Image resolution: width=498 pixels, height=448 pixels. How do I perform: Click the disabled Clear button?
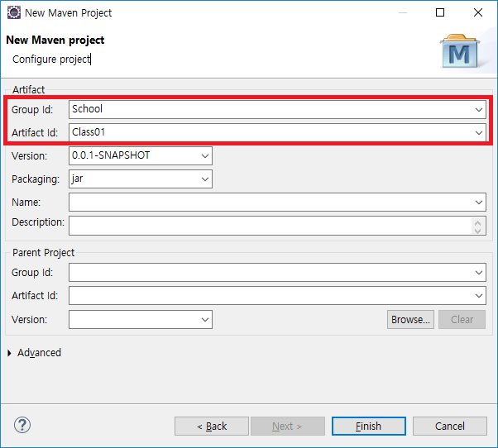[462, 320]
